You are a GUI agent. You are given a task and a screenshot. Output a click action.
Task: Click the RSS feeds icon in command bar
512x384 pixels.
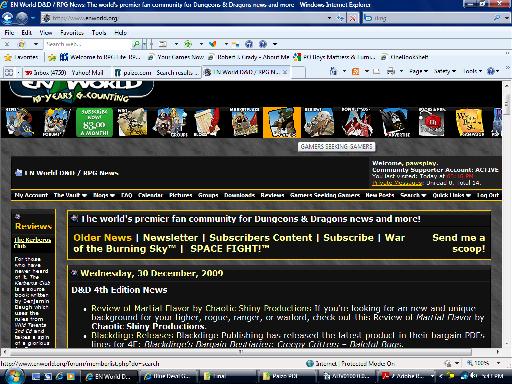tap(356, 71)
